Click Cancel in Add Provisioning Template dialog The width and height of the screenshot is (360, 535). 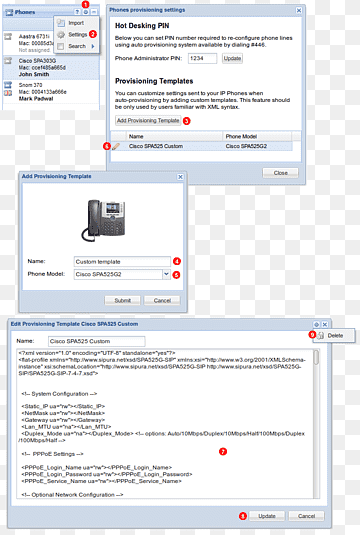(162, 301)
